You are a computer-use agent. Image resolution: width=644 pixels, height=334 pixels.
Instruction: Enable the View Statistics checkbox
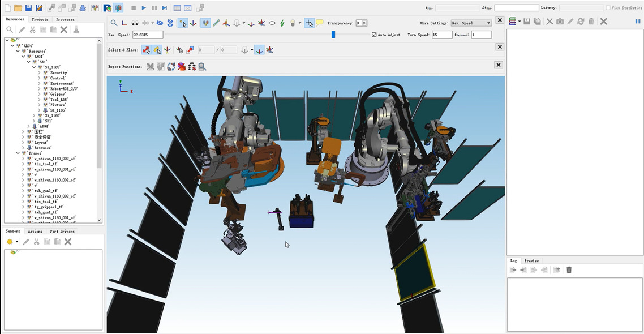point(608,8)
